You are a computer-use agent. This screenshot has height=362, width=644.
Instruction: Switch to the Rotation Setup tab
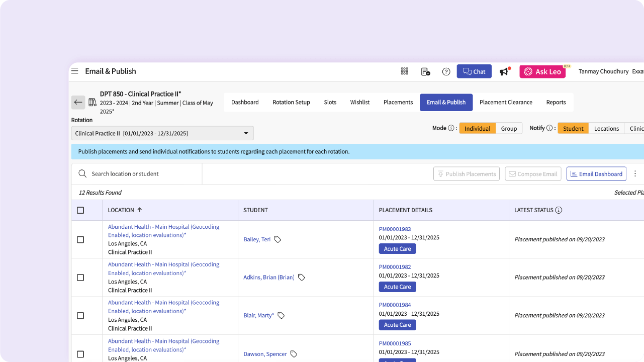click(x=291, y=102)
